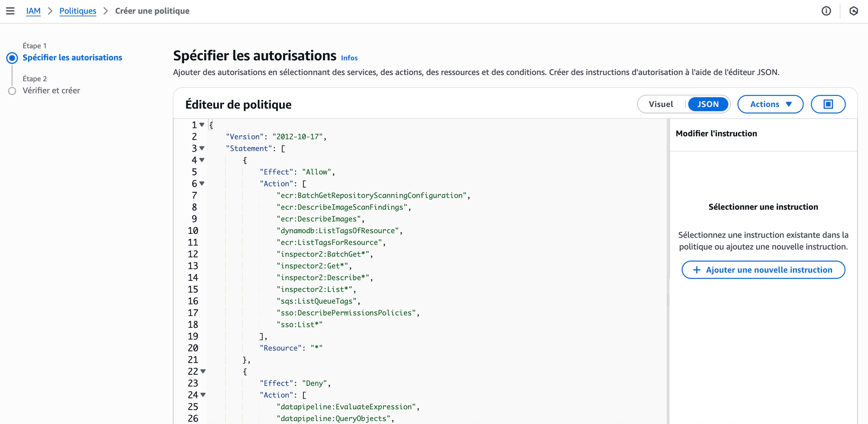Fold the Action array at line 24
The width and height of the screenshot is (868, 424).
click(x=203, y=395)
